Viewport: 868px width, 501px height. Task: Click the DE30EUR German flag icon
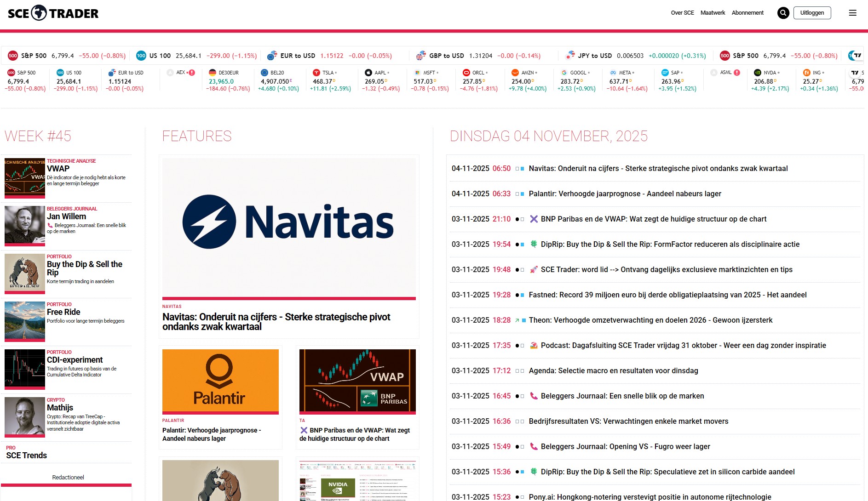pos(213,73)
